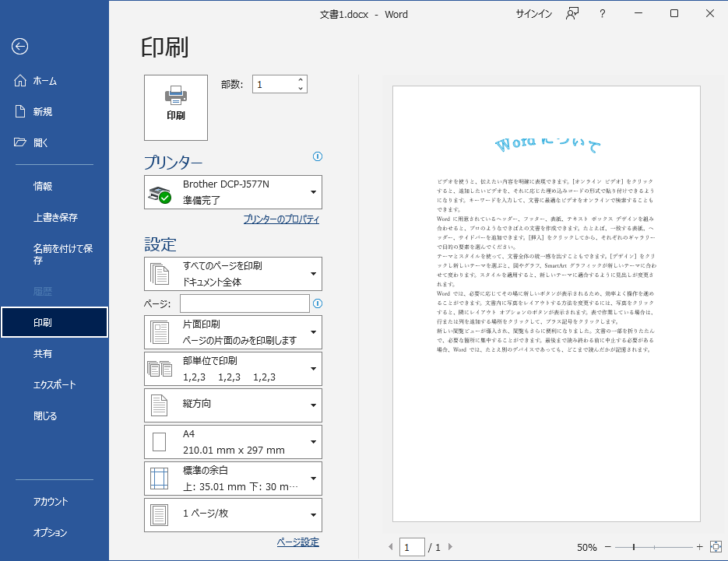
Task: Zoom in with the plus button
Action: click(700, 547)
